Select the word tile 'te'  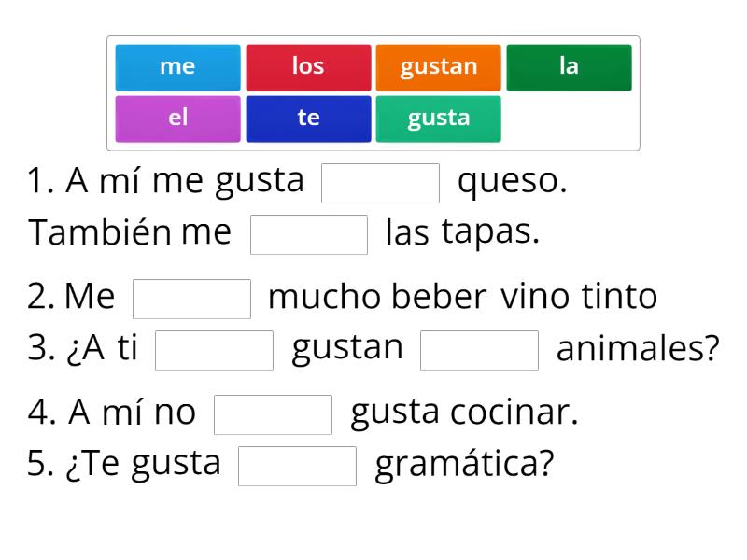308,118
